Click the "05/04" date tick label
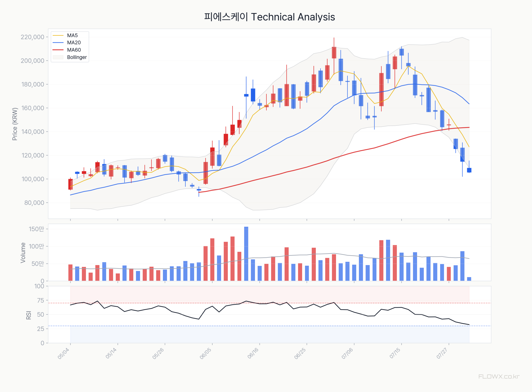This screenshot has height=392, width=532. (x=63, y=354)
